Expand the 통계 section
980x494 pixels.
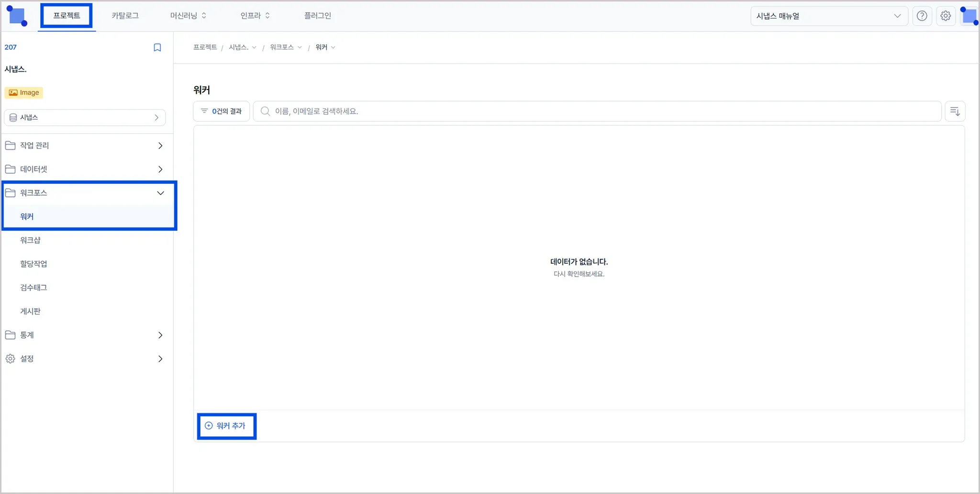coord(160,335)
